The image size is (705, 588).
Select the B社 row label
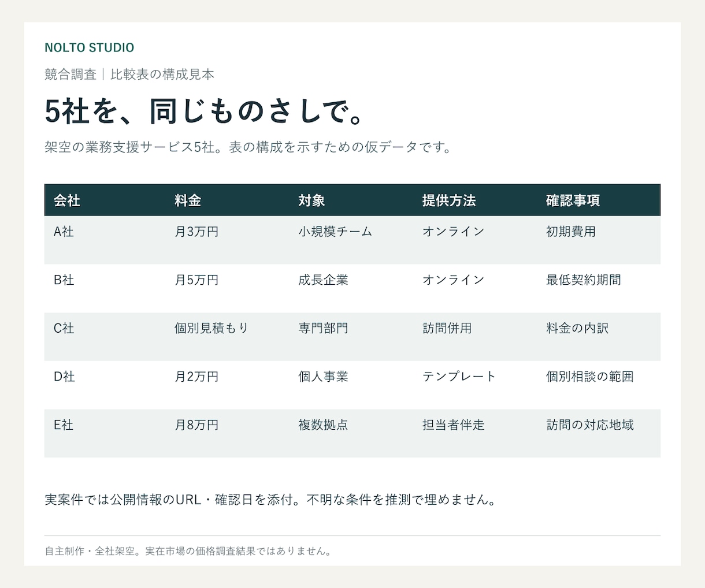pos(64,280)
